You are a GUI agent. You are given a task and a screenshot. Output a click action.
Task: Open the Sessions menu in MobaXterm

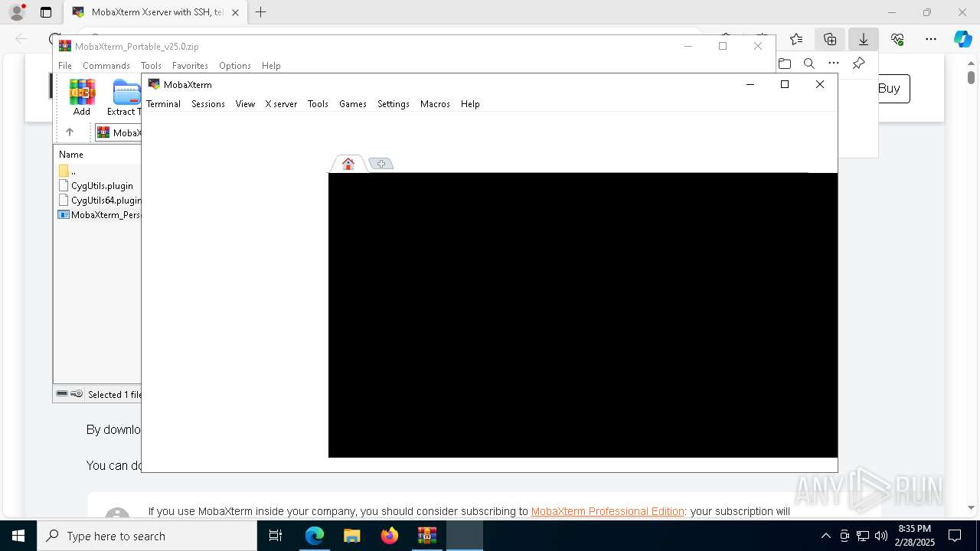(208, 104)
